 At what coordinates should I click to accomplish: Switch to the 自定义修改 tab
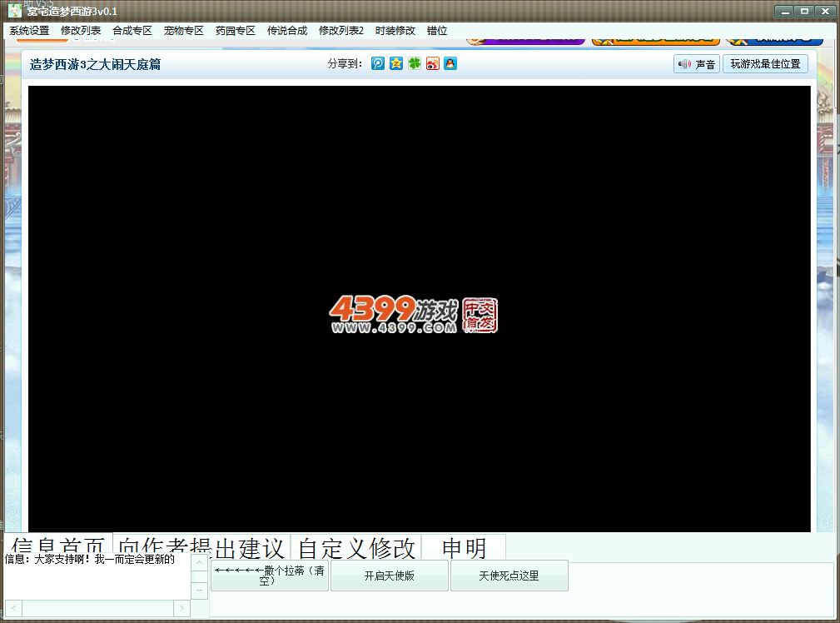pyautogui.click(x=356, y=547)
